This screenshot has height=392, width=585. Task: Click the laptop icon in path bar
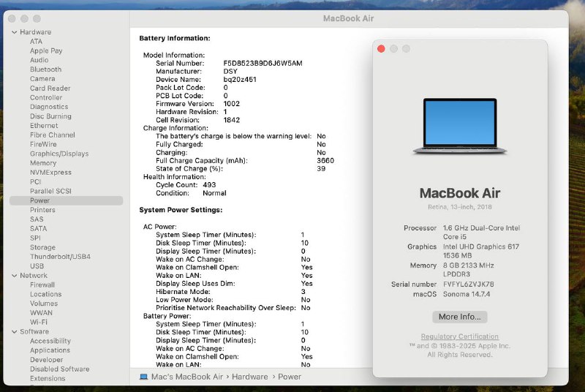click(143, 377)
